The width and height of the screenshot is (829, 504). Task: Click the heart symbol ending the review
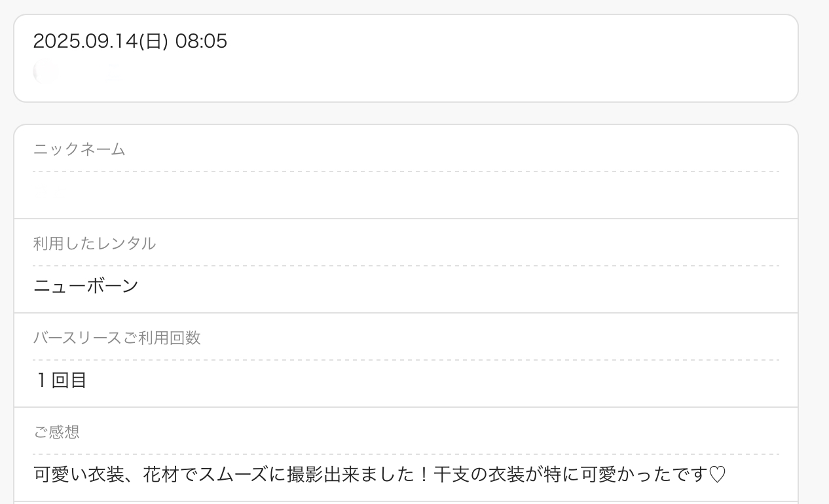(x=717, y=474)
